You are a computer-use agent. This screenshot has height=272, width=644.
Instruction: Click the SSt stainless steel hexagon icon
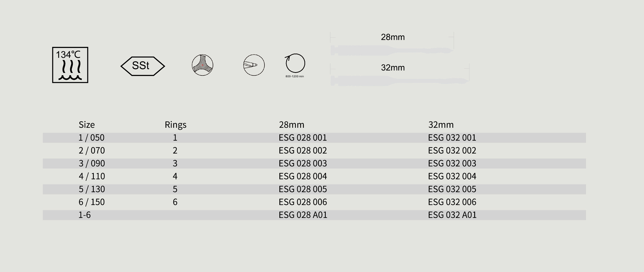pos(143,66)
